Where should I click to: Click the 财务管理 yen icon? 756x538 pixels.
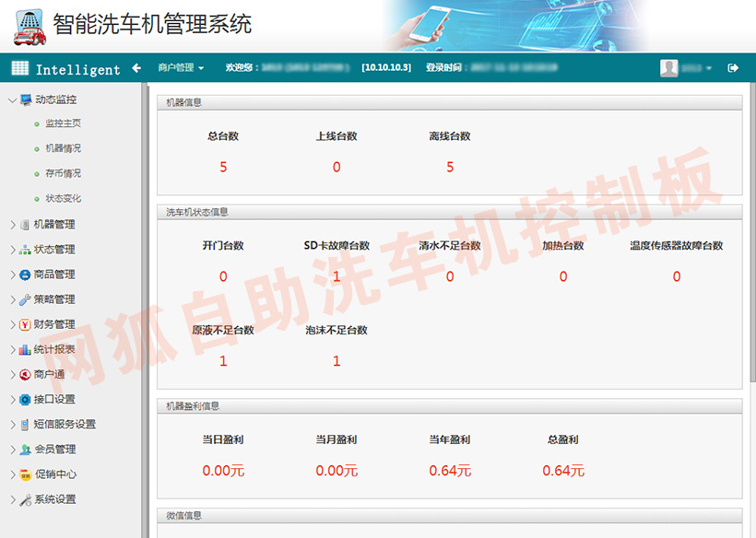coord(25,324)
